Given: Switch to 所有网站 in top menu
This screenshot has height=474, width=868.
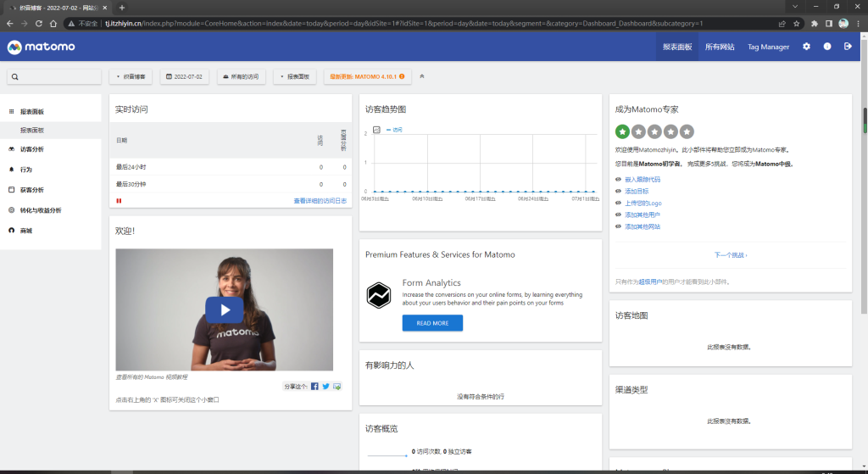Looking at the screenshot, I should (x=720, y=47).
